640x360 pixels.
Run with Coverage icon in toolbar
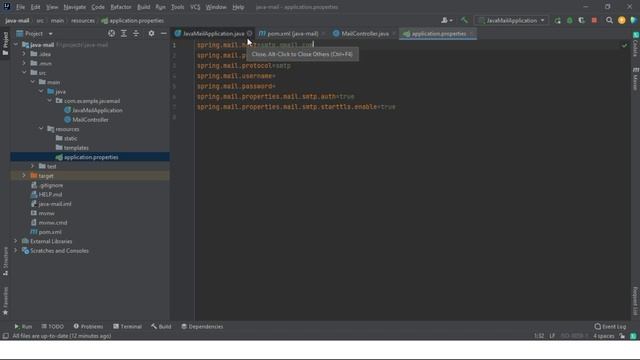582,20
